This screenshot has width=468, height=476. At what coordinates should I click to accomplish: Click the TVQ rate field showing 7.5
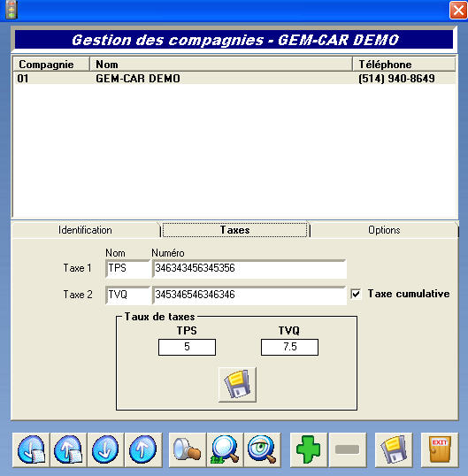[289, 347]
